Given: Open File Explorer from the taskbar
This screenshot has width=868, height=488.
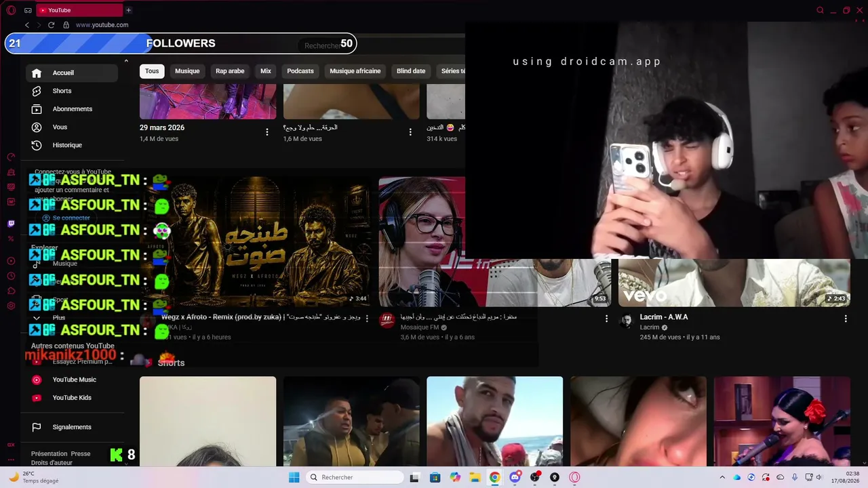Looking at the screenshot, I should [x=475, y=477].
